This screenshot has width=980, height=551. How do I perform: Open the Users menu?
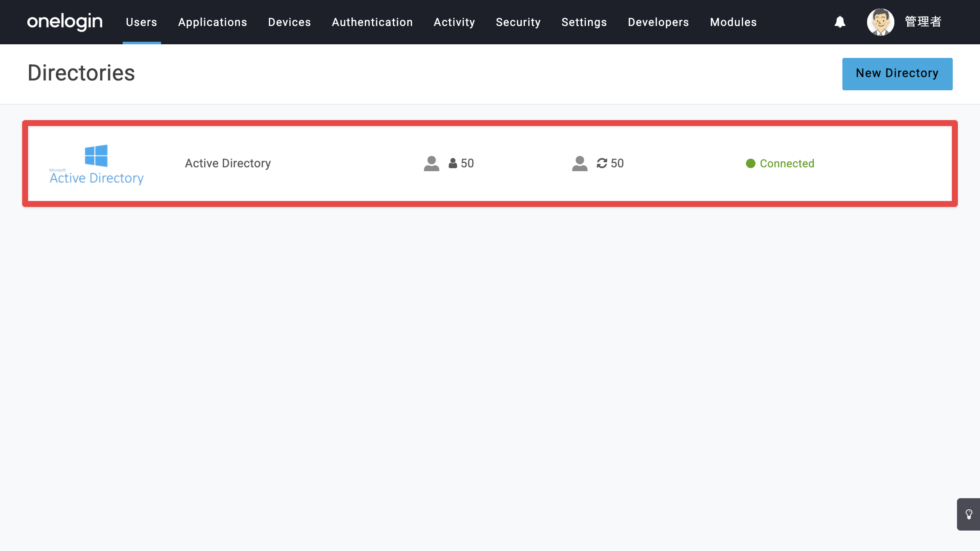click(141, 22)
